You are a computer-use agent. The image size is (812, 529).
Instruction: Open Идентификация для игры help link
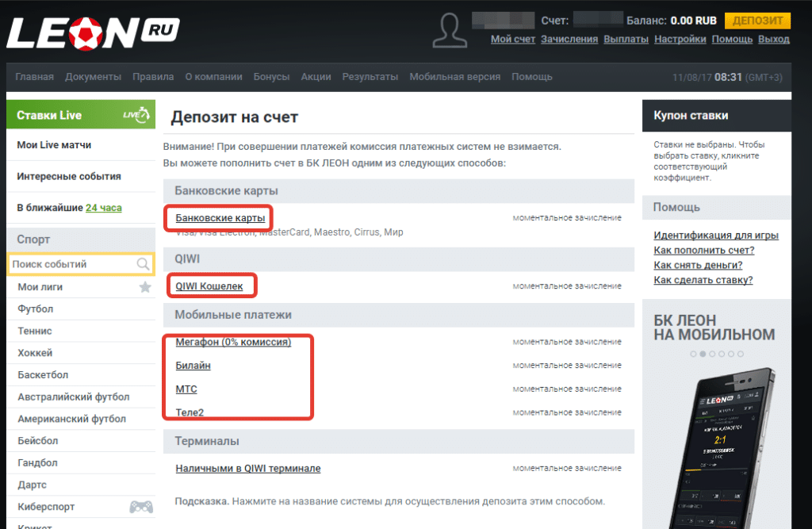716,236
